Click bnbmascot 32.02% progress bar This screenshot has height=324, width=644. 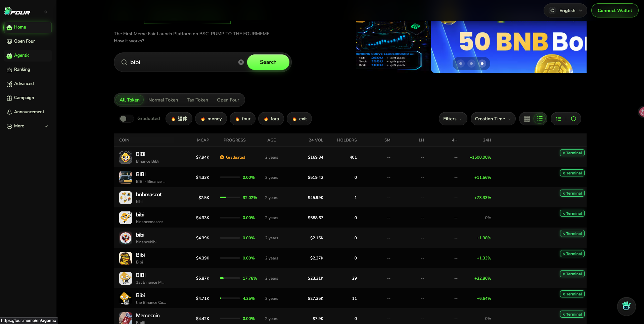230,198
